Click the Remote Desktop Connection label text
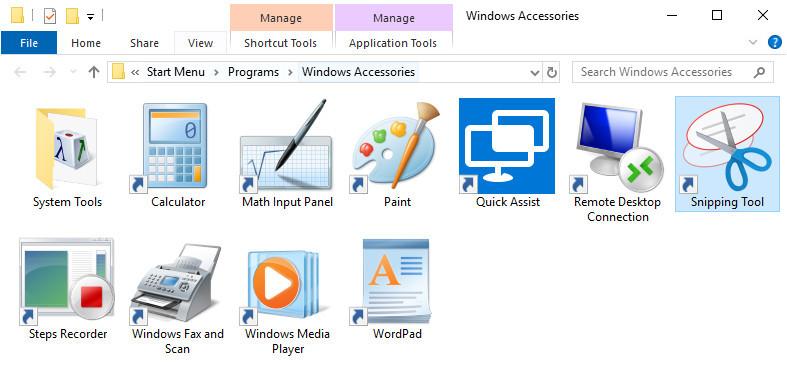 (617, 210)
